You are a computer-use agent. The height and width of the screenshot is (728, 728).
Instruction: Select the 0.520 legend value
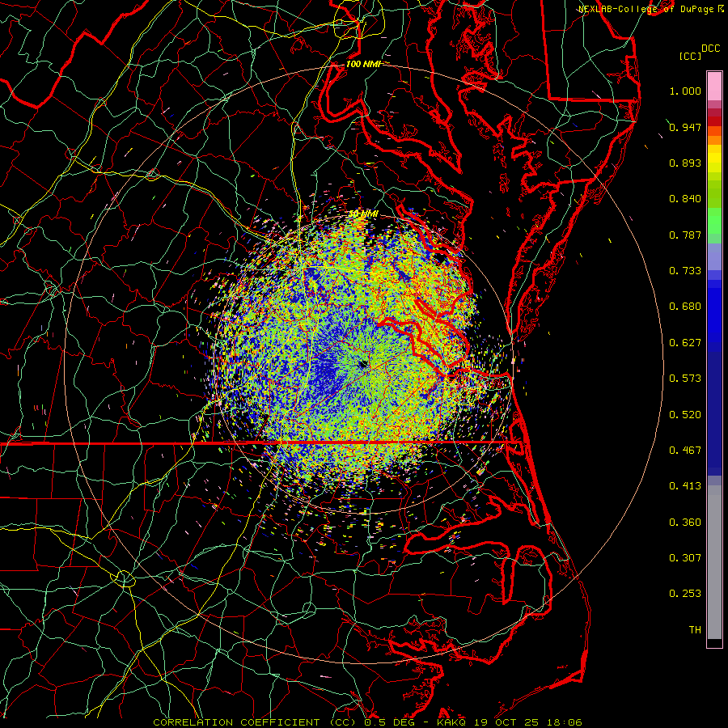click(685, 415)
